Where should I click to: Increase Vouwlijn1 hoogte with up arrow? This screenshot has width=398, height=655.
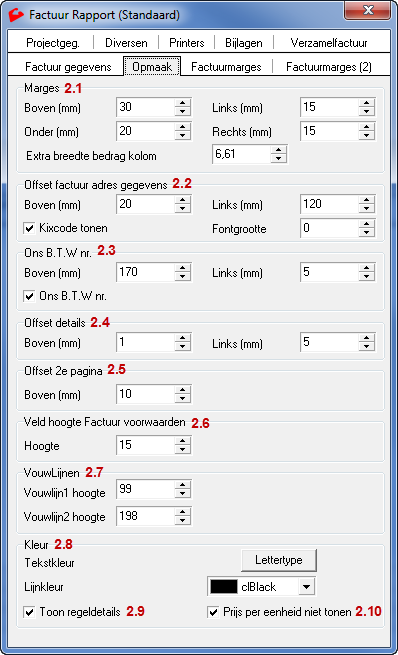coord(183,485)
